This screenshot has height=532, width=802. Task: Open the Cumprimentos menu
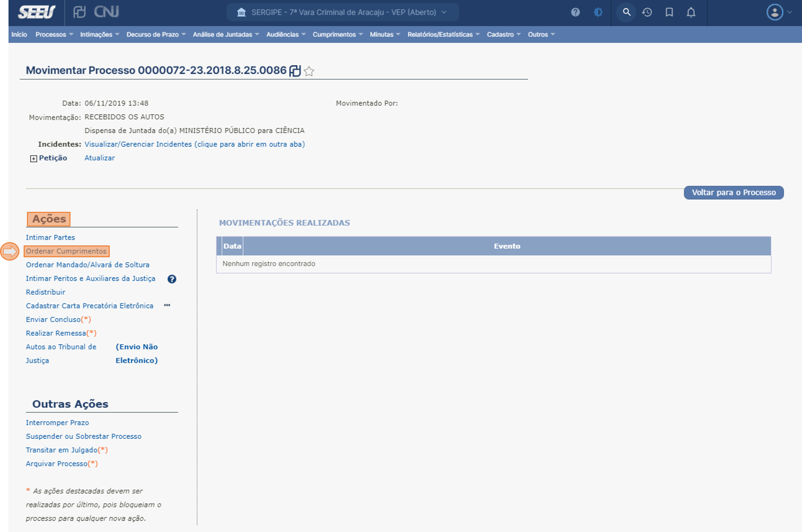pos(338,35)
